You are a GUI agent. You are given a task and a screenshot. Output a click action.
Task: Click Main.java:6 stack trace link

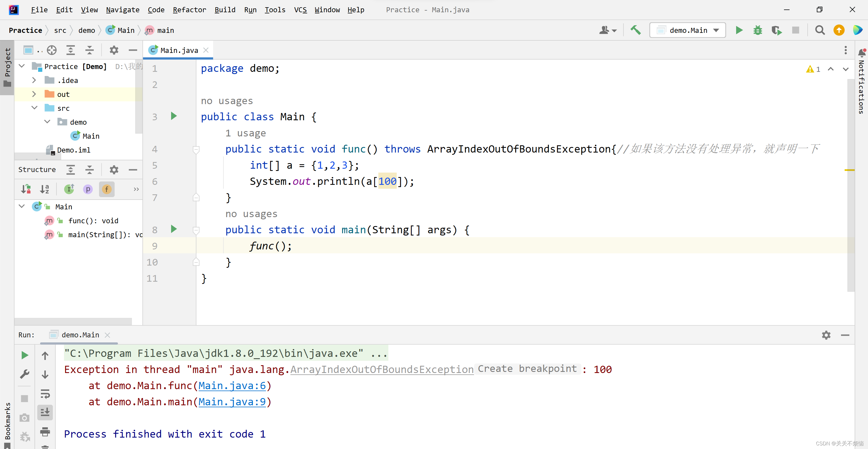coord(232,386)
